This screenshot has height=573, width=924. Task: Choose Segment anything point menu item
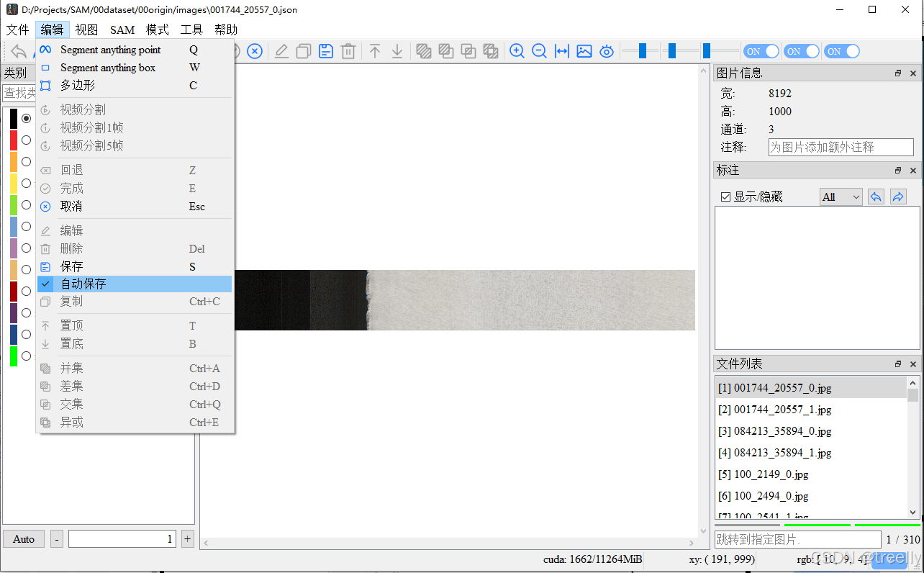click(x=135, y=50)
